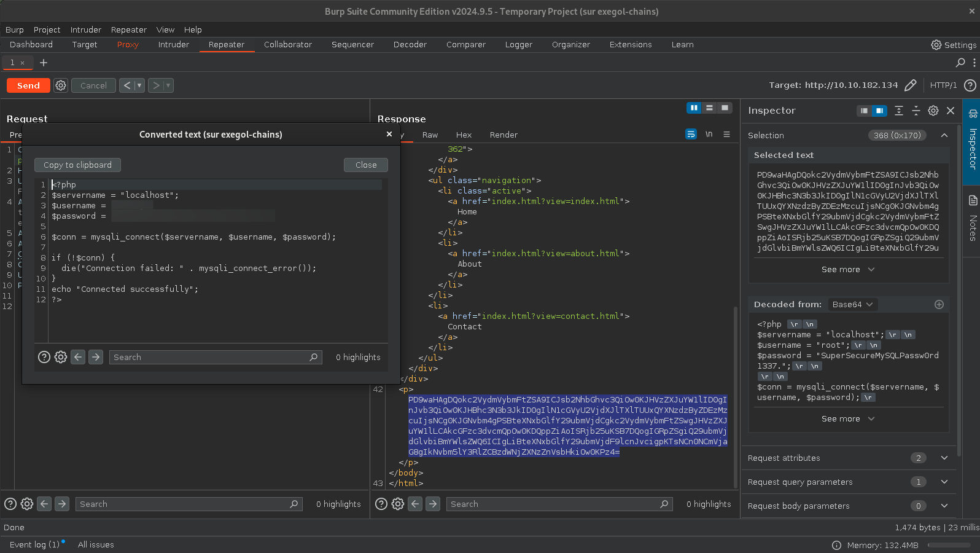The image size is (980, 553).
Task: Open the Render view of the Response
Action: click(504, 135)
